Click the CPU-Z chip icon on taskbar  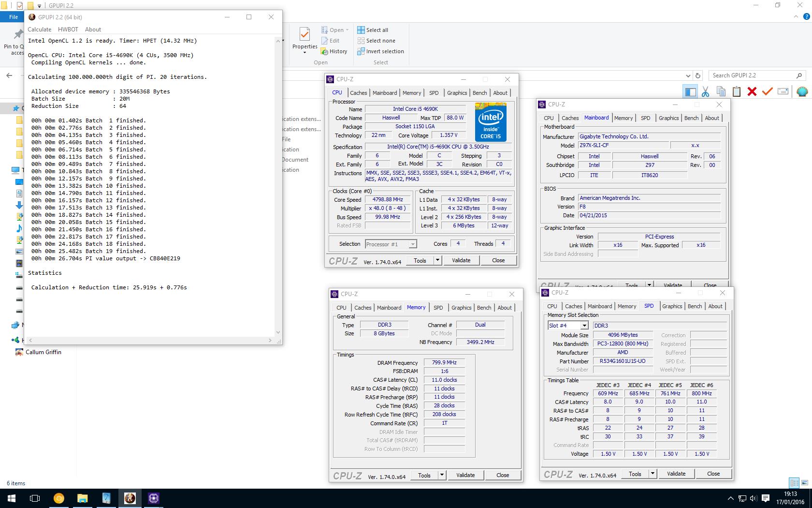click(154, 498)
